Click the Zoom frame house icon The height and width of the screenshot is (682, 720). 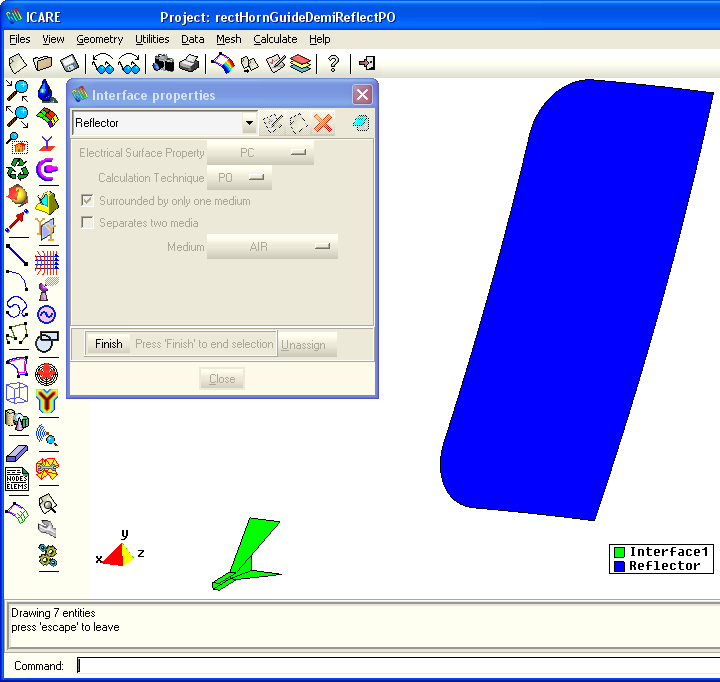(17, 143)
